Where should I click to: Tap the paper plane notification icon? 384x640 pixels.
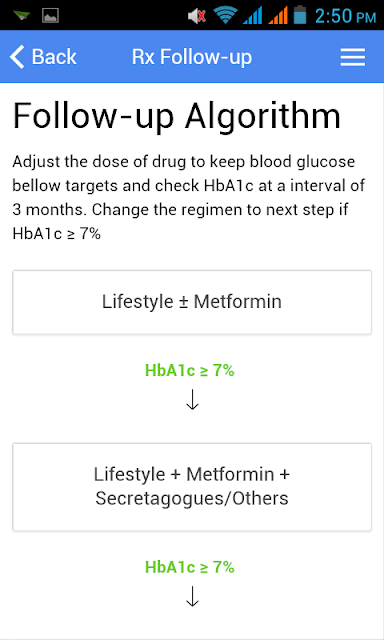tap(21, 16)
